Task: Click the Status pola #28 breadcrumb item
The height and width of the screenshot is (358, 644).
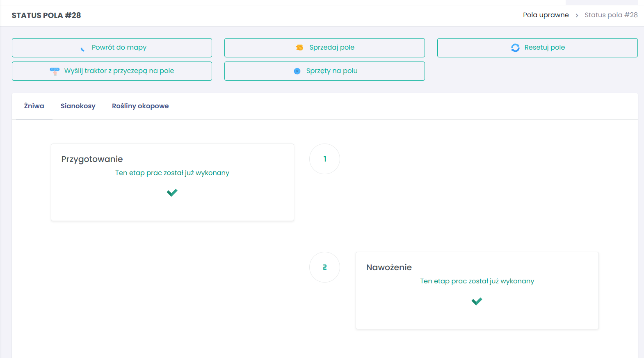Action: tap(611, 15)
